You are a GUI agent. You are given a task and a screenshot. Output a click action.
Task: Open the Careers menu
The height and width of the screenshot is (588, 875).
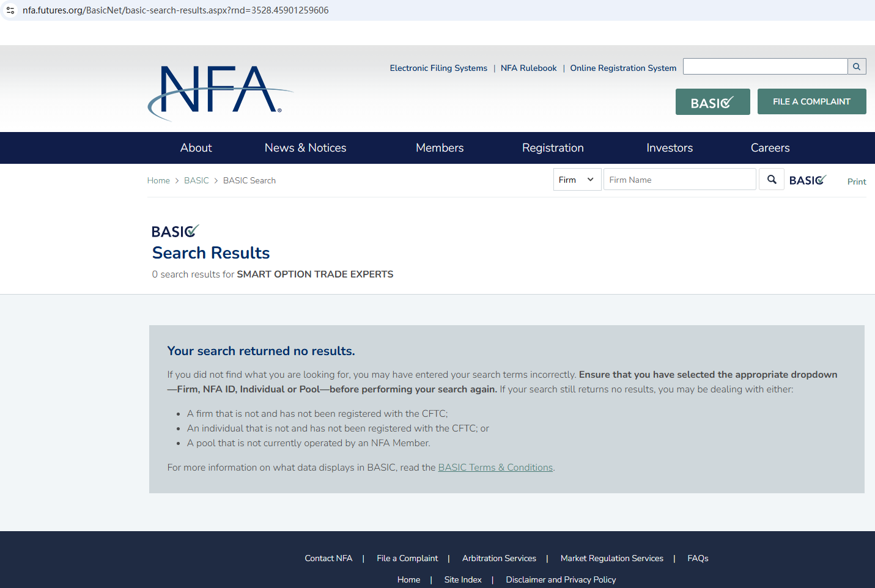(x=770, y=148)
